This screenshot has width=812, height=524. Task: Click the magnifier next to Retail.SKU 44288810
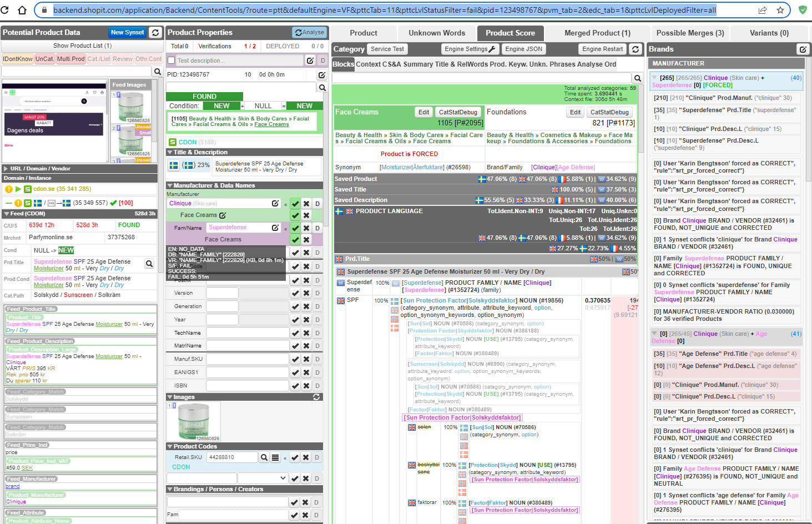[264, 457]
